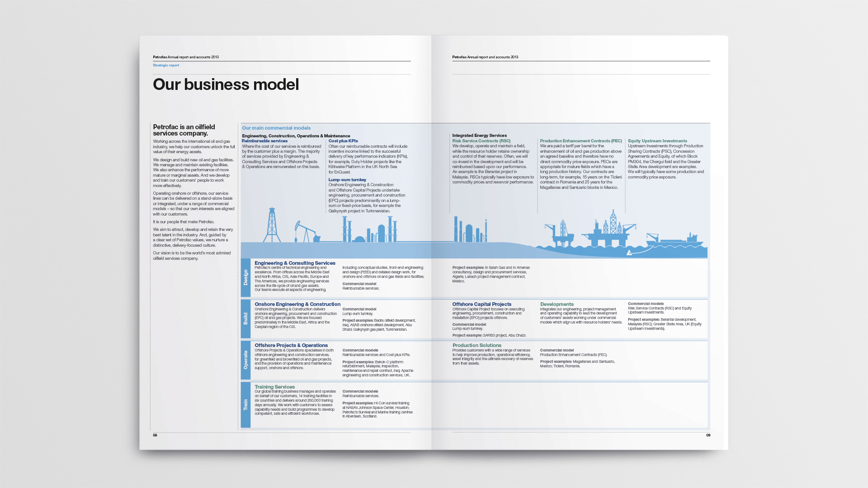This screenshot has width=868, height=488.
Task: Select the "Petrofac is an oilfield services company" heading
Action: pos(184,130)
